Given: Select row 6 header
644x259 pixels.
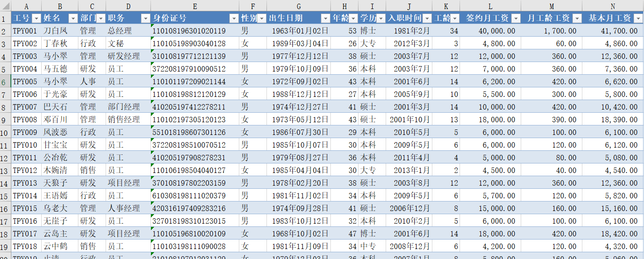Looking at the screenshot, I should pyautogui.click(x=5, y=82).
